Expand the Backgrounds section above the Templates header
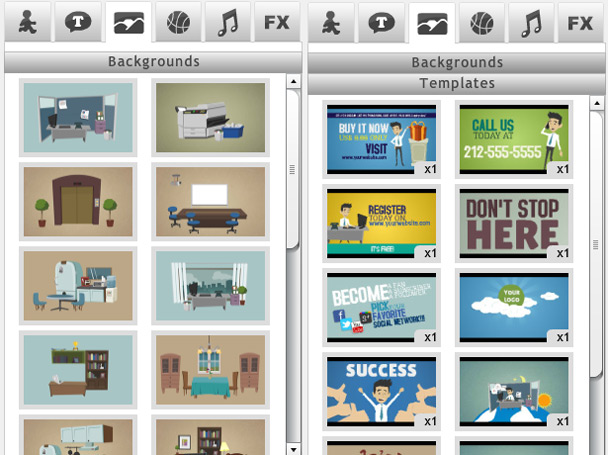Viewport: 608px width, 455px height. [x=456, y=63]
